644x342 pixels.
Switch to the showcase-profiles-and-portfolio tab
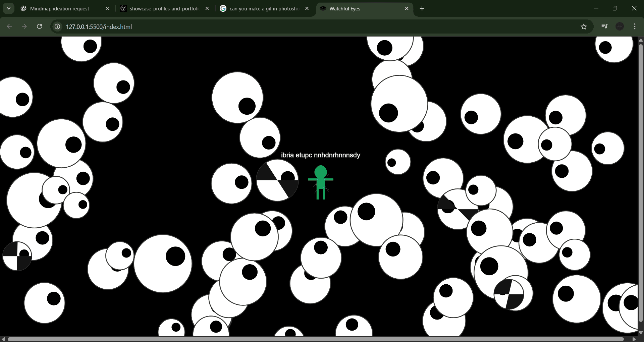(164, 9)
